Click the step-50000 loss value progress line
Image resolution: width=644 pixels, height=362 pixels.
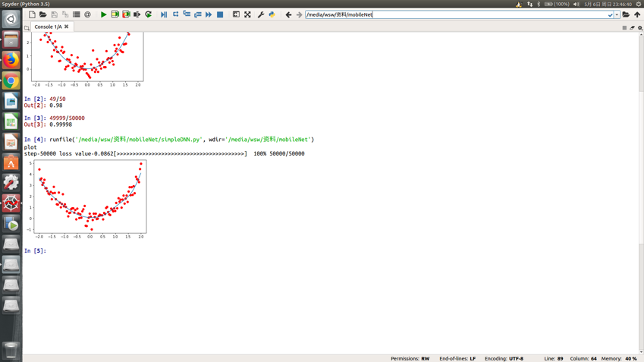point(165,153)
